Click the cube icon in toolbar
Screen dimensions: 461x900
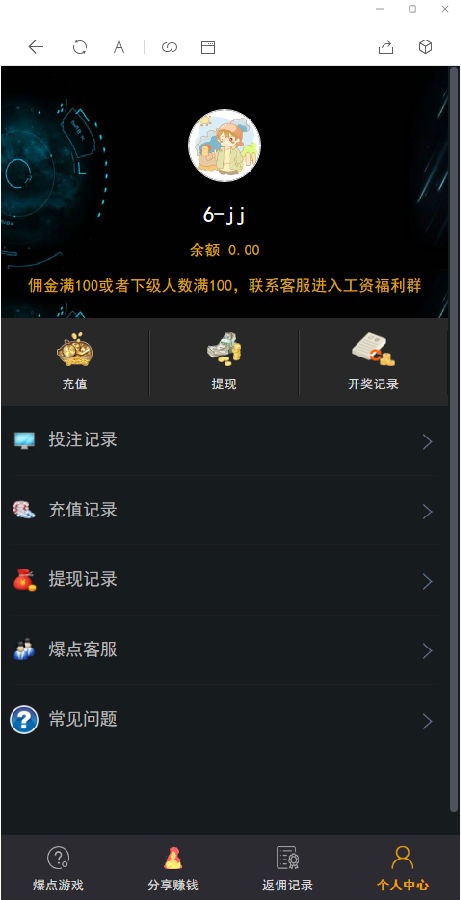coord(425,47)
